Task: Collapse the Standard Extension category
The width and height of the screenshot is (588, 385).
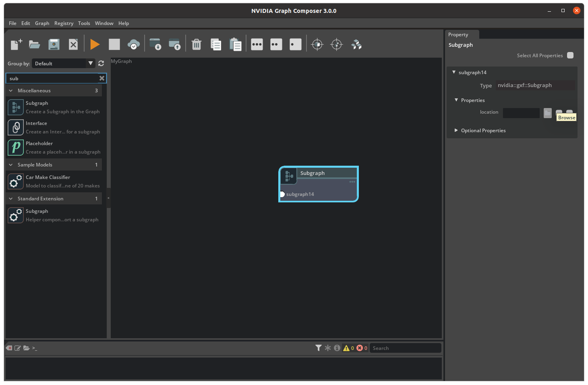Action: click(x=11, y=199)
